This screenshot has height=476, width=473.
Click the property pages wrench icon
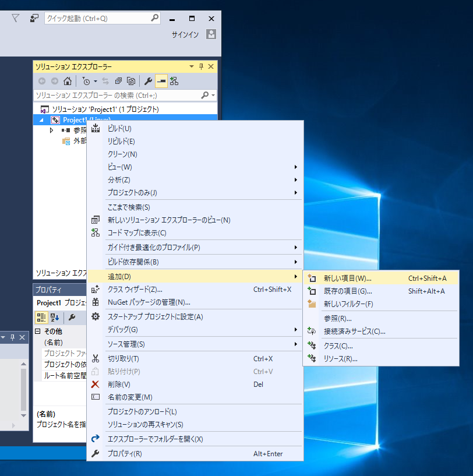pyautogui.click(x=72, y=318)
